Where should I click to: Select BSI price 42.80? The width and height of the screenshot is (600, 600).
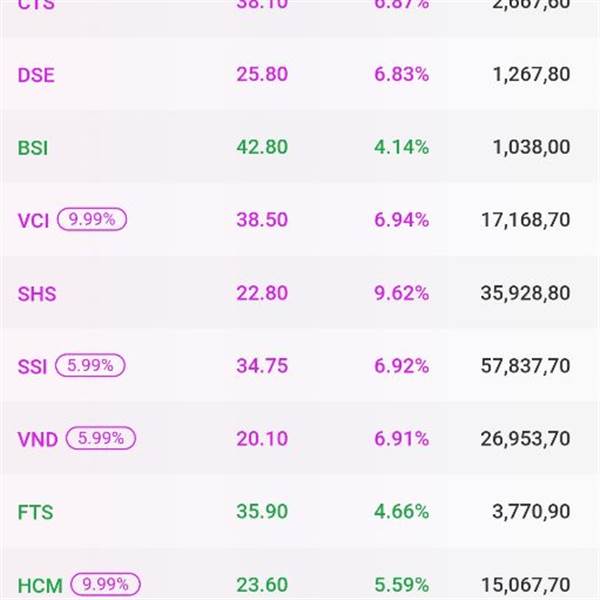pos(261,147)
